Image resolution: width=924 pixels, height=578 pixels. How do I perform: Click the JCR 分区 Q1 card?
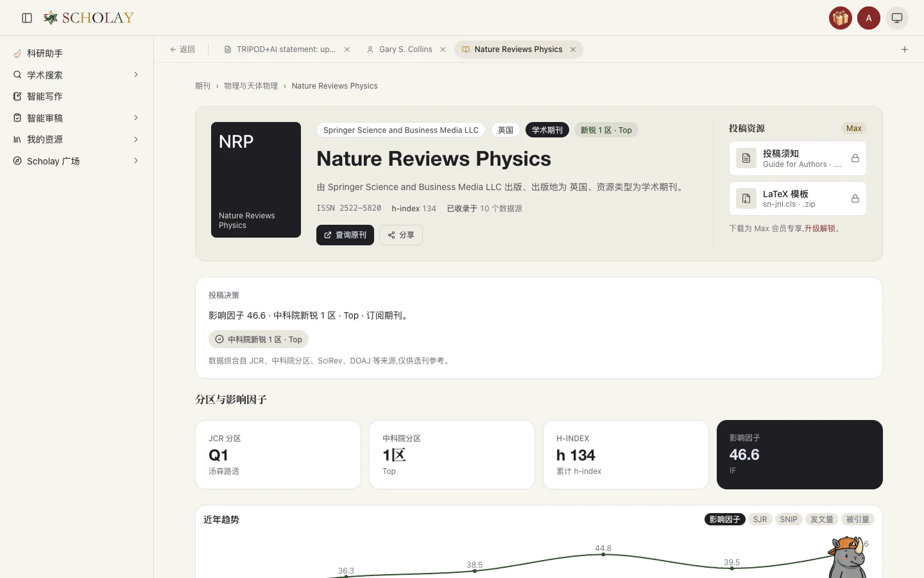278,455
